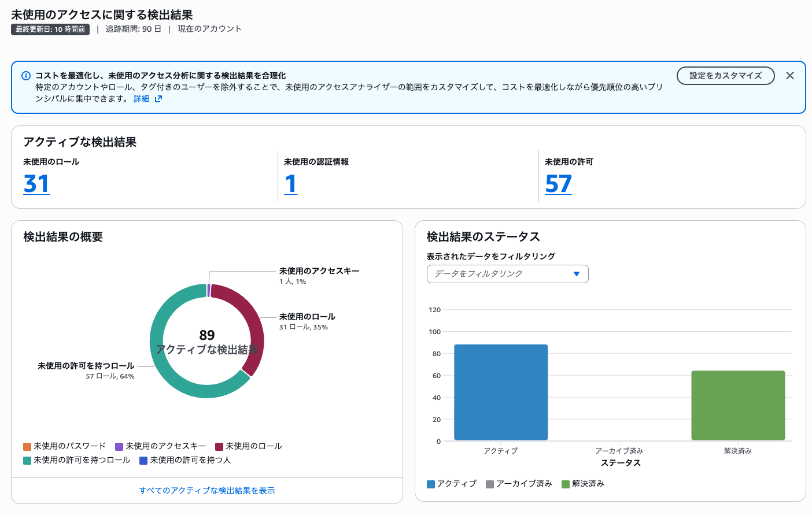Click the アクティブ axis label on bar chart

point(501,451)
